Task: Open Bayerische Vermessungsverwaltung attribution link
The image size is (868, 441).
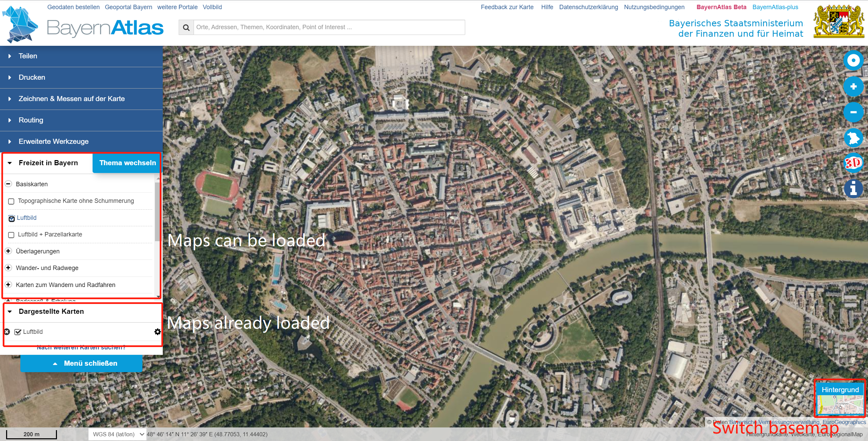Action: tap(774, 422)
